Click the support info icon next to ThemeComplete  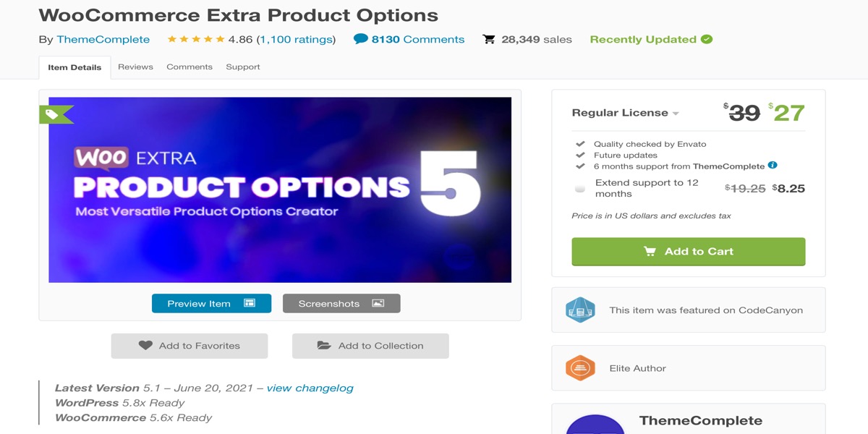point(773,166)
